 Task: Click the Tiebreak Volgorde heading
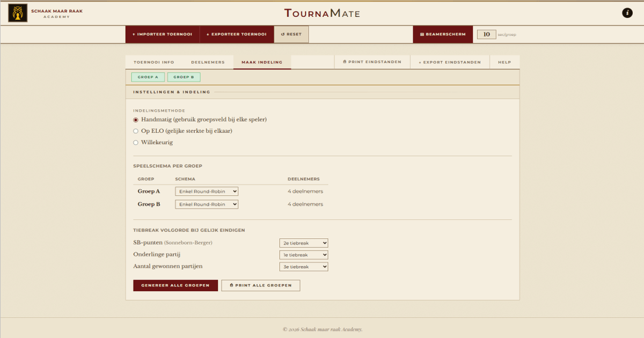click(x=189, y=230)
